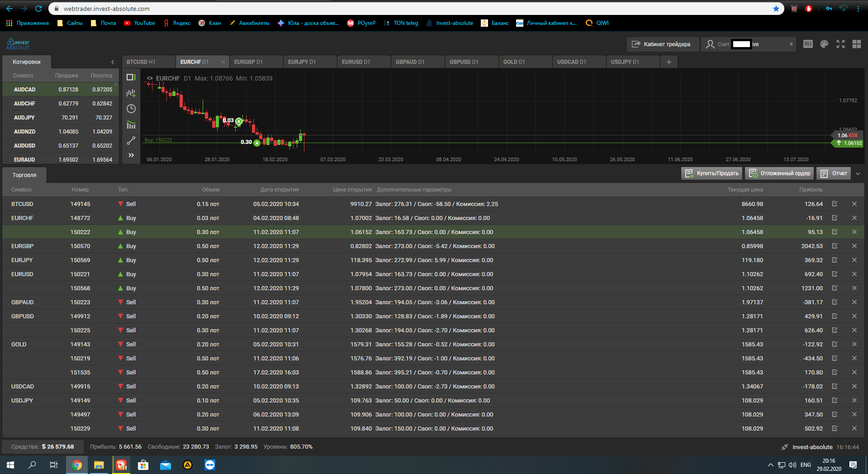Edit the GBPUSD order 149912
The height and width of the screenshot is (474, 868).
click(x=835, y=316)
